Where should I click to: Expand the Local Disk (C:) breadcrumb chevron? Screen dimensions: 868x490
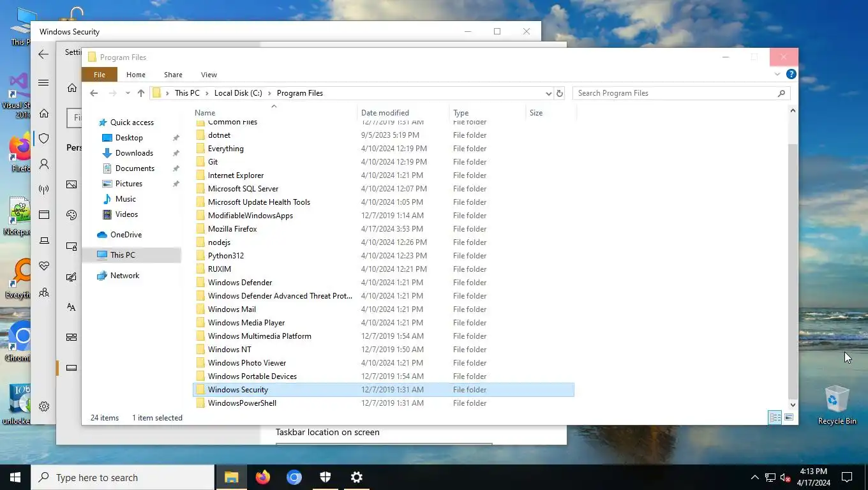point(269,93)
